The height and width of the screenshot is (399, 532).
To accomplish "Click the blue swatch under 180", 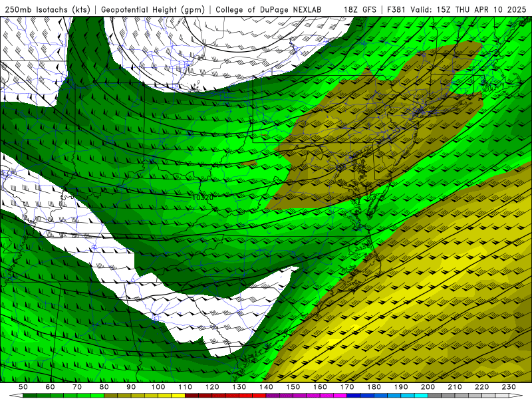I will pyautogui.click(x=380, y=396).
